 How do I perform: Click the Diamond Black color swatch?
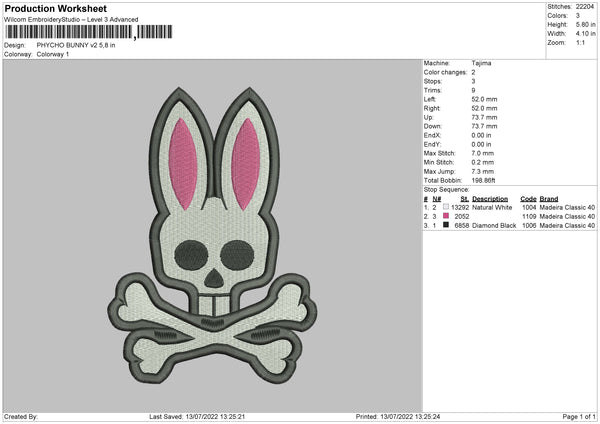[x=446, y=225]
